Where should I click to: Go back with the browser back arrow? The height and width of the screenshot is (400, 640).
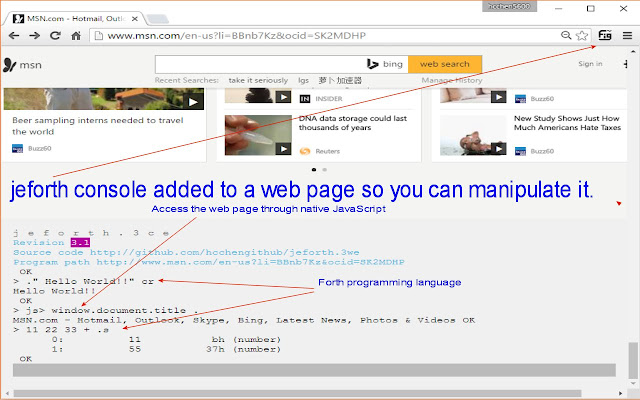pos(14,36)
